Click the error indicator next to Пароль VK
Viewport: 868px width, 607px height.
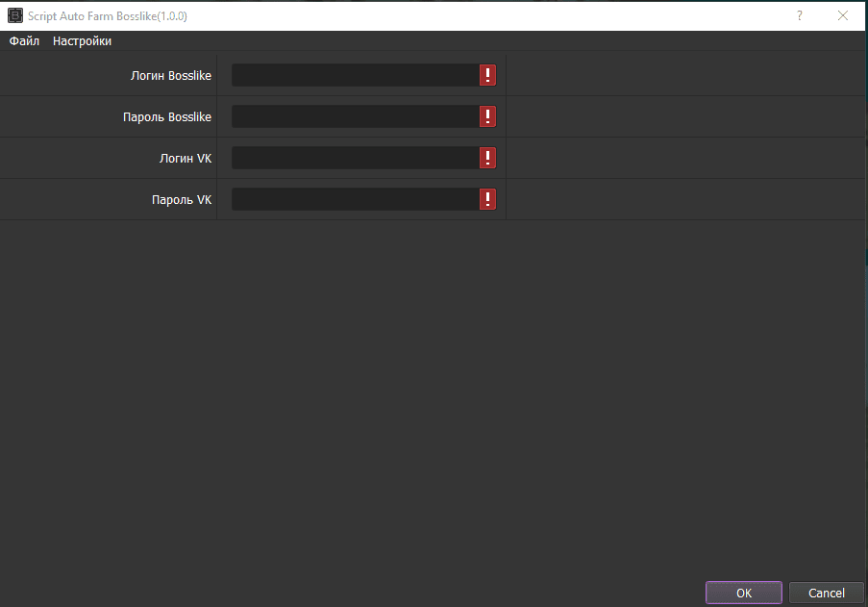(x=488, y=199)
